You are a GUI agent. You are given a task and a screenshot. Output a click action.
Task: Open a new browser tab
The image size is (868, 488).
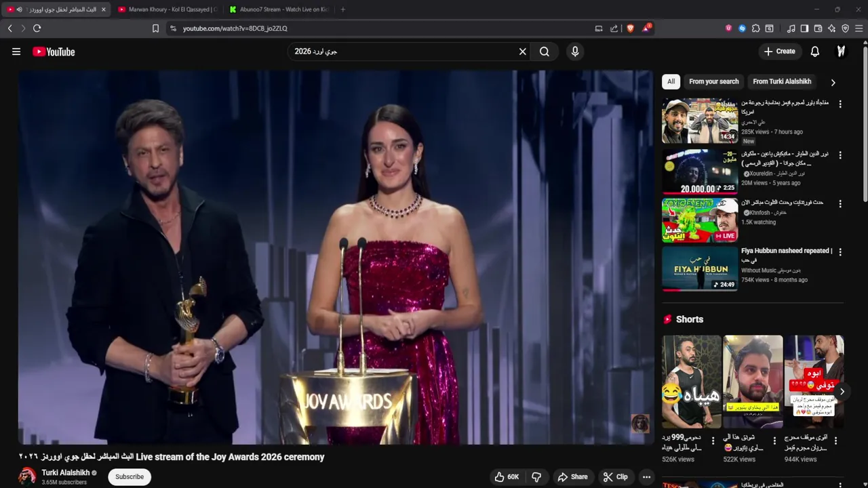(x=342, y=9)
